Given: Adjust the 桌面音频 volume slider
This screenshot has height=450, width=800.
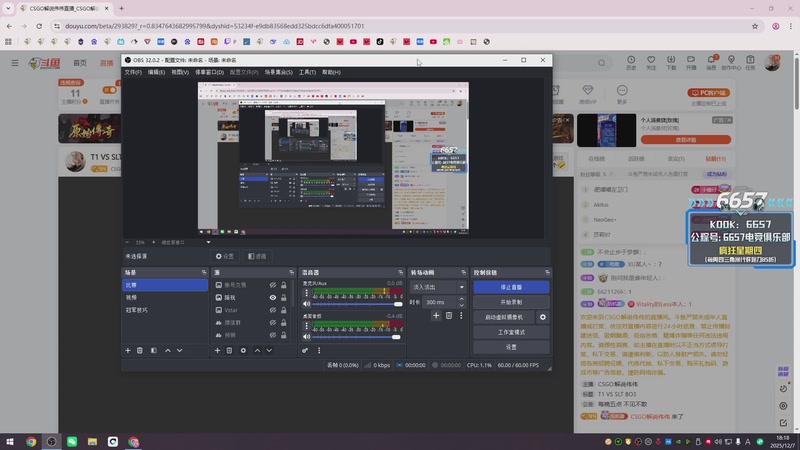Looking at the screenshot, I should pos(357,337).
